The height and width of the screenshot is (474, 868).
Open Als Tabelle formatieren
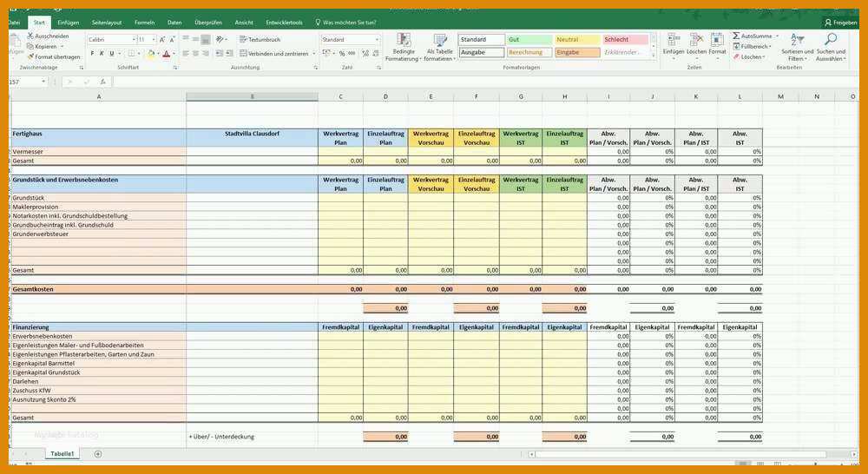point(440,47)
